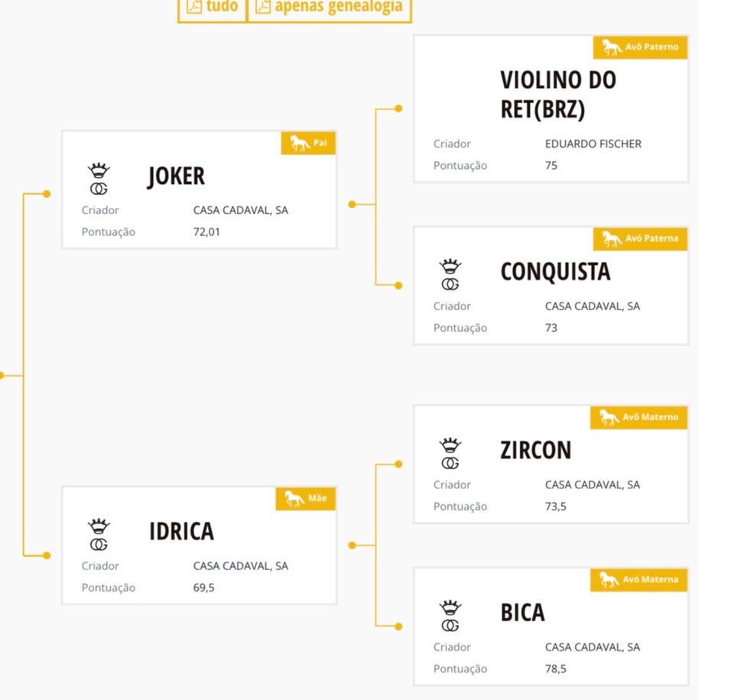
Task: Click the PDF icon beside 'tudo'
Action: point(194,7)
